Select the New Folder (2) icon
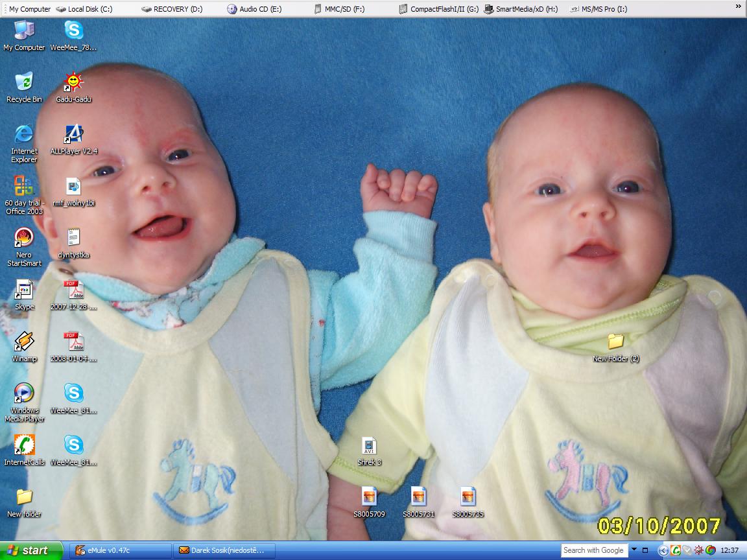Viewport: 747px width, 560px height. (615, 342)
